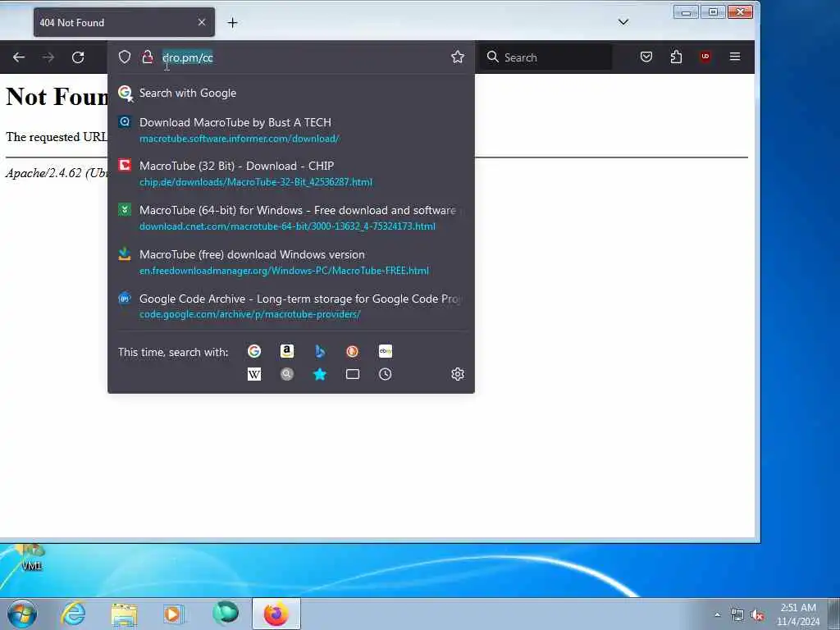
Task: Switch to Firefox taskbar button
Action: 276,614
